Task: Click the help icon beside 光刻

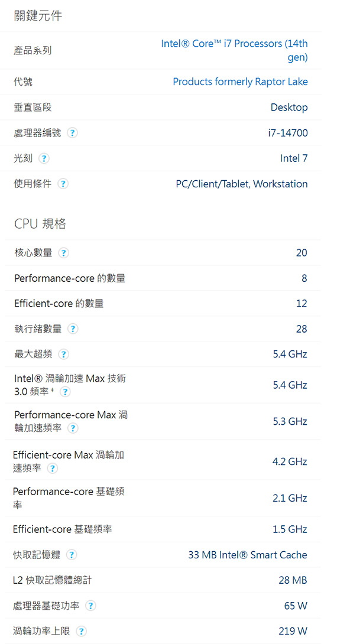Action: (x=44, y=158)
